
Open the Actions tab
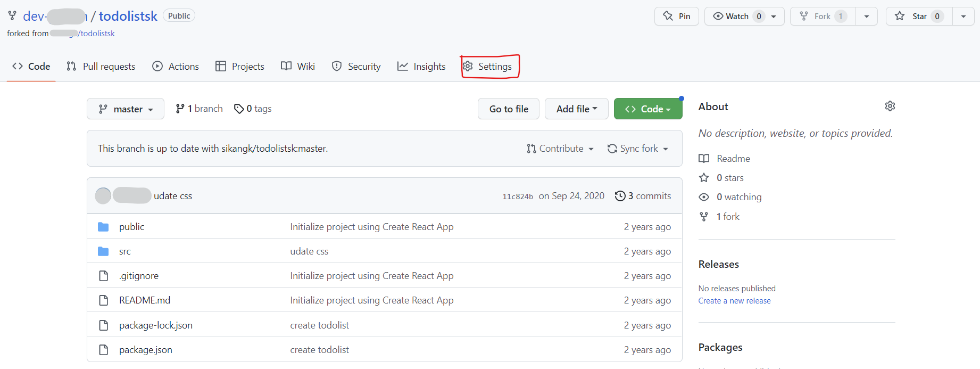[176, 67]
